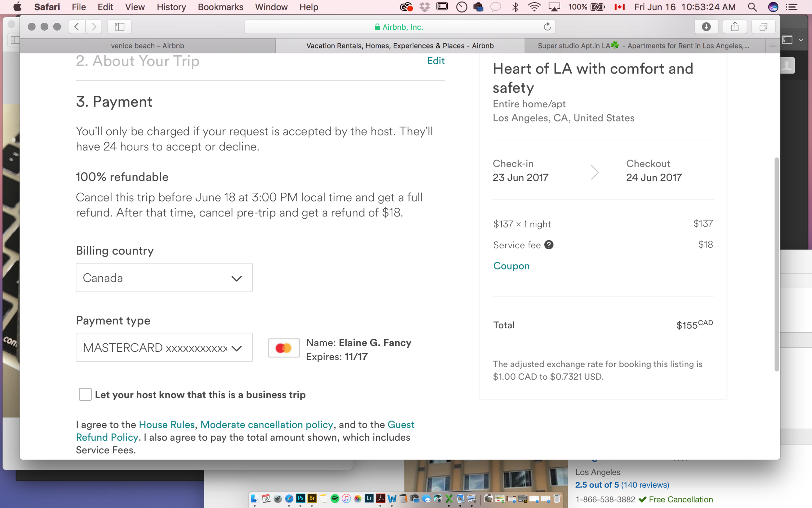Screen dimensions: 812x508
Task: Click the Safari address bar
Action: 400,27
